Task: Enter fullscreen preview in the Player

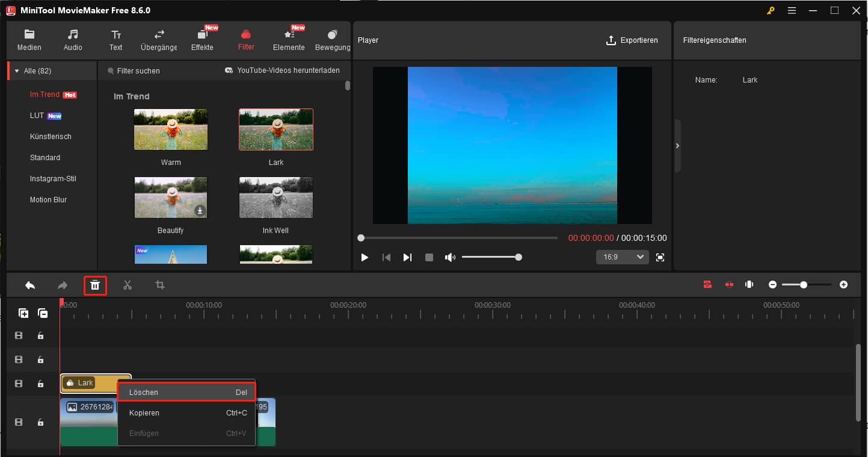Action: [x=660, y=257]
